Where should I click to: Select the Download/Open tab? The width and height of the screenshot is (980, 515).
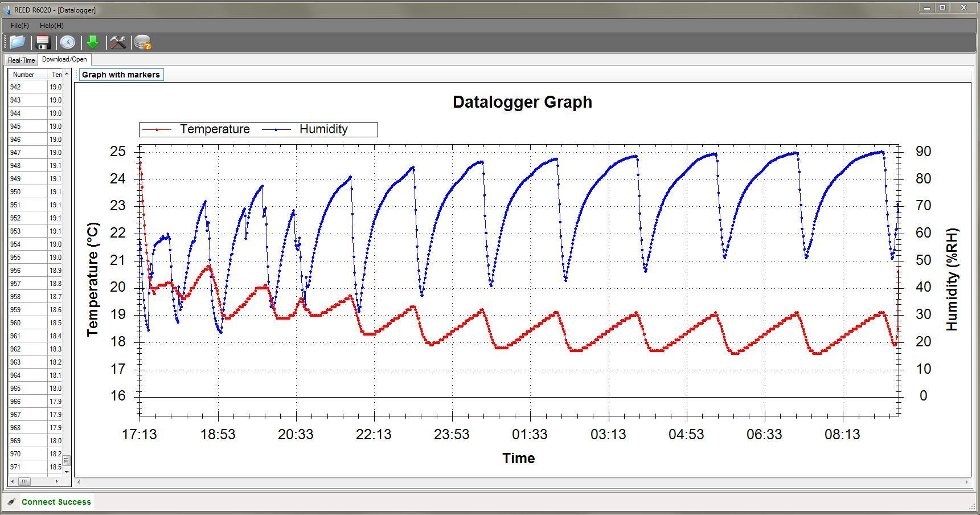[64, 59]
